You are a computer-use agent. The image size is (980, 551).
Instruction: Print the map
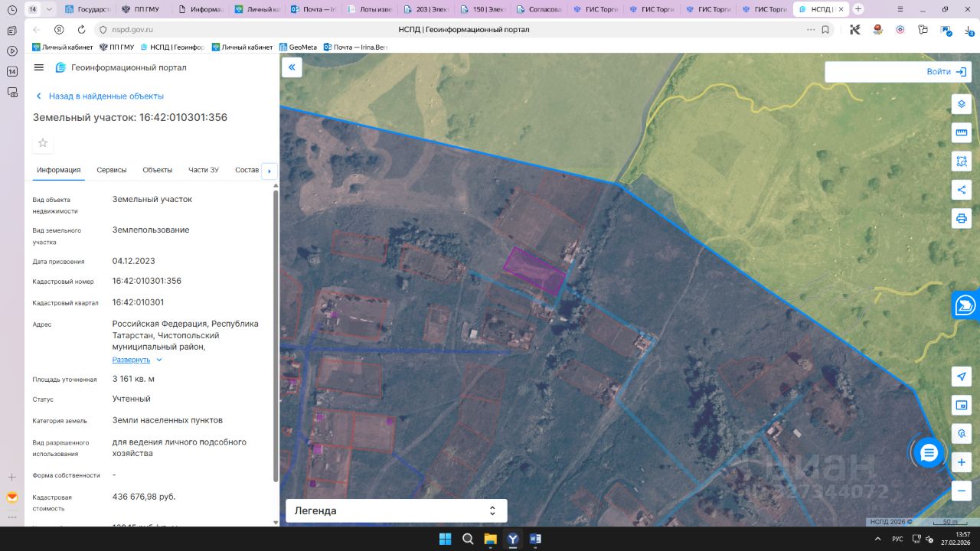coord(962,218)
